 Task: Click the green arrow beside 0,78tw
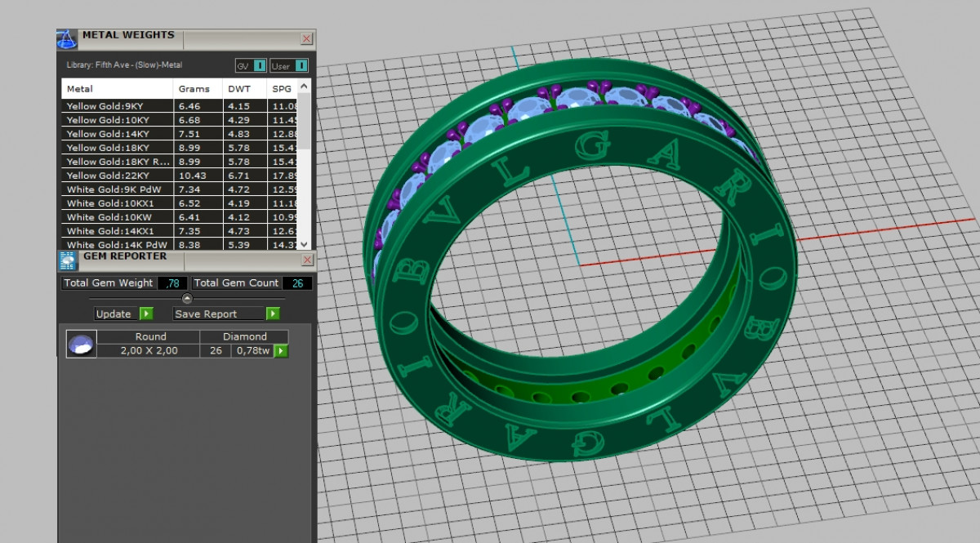click(x=281, y=351)
